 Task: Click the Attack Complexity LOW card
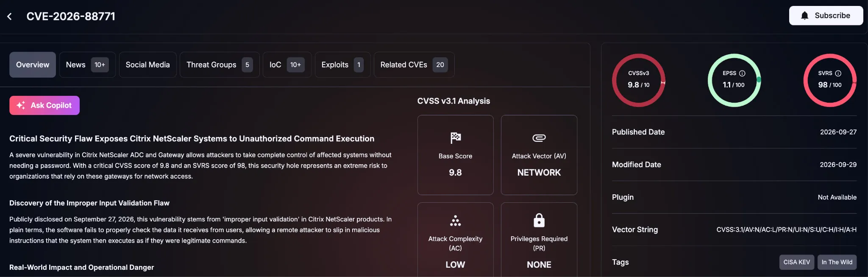pos(455,240)
